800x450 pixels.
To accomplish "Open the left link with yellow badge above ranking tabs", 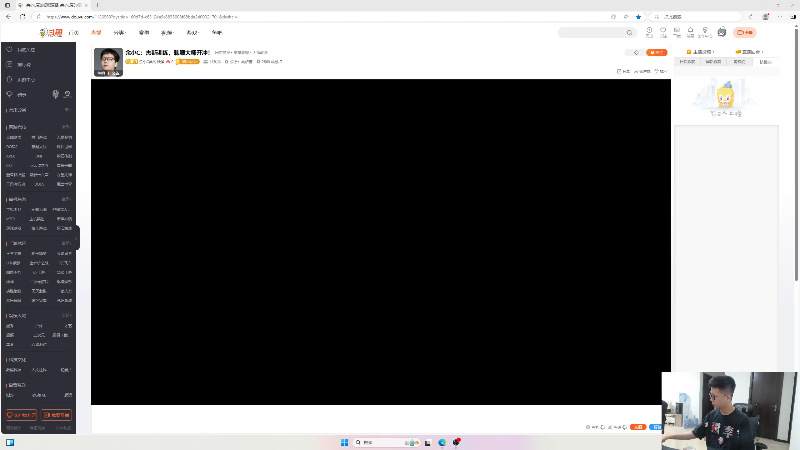I will [700, 52].
